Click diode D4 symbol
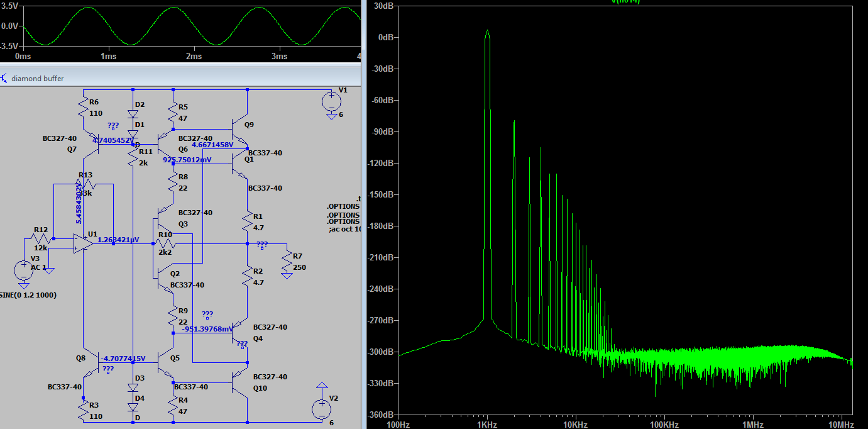The image size is (868, 429). (x=133, y=406)
